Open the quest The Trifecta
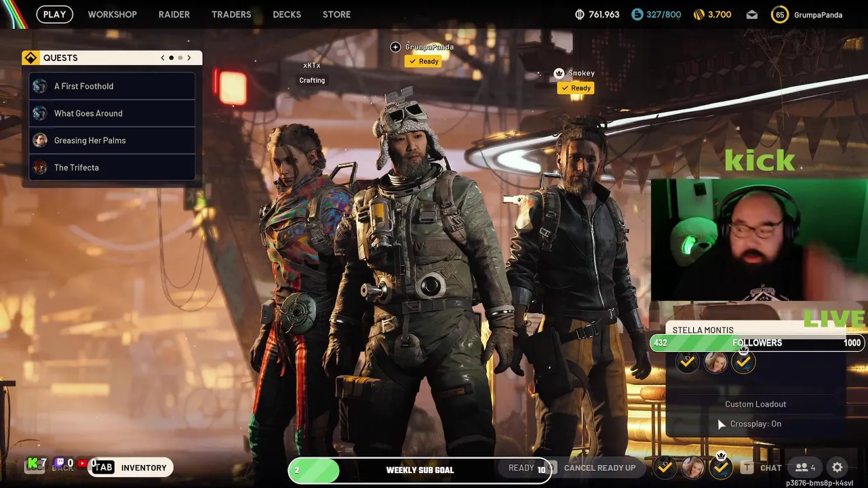The width and height of the screenshot is (868, 488). (x=112, y=167)
